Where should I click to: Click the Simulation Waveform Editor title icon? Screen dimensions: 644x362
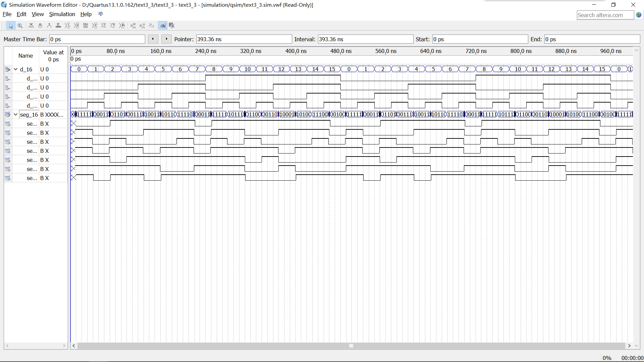pos(4,5)
